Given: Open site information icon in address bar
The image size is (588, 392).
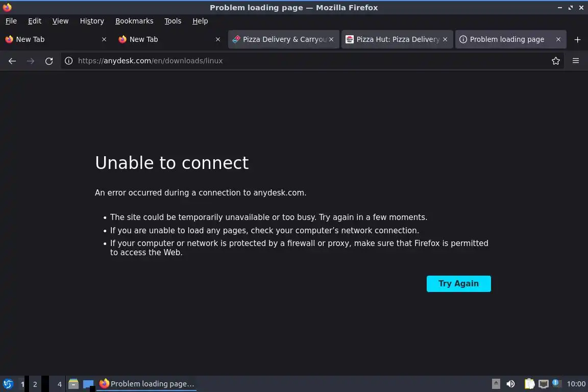Looking at the screenshot, I should point(68,61).
